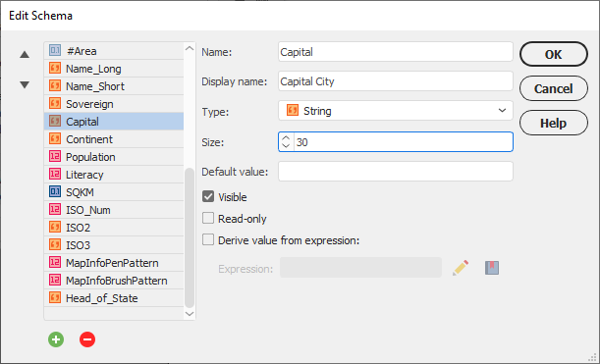Screen dimensions: 600x364
Task: Select the SQKM field icon
Action: coord(55,192)
